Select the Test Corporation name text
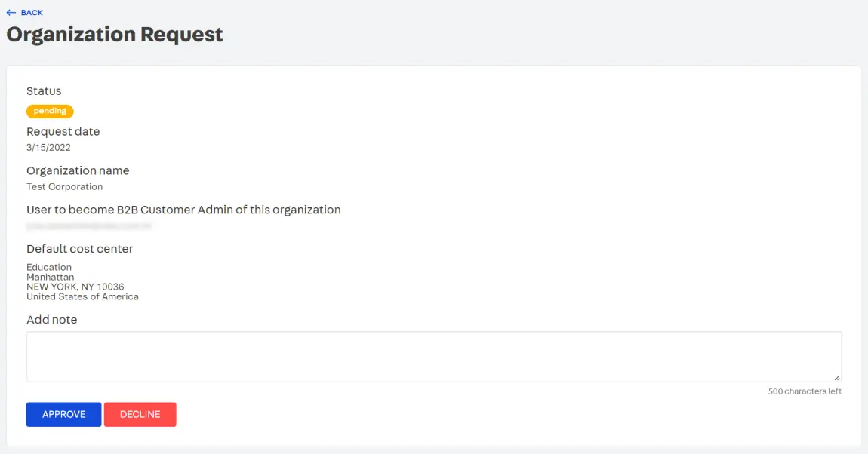This screenshot has height=454, width=868. [x=64, y=187]
